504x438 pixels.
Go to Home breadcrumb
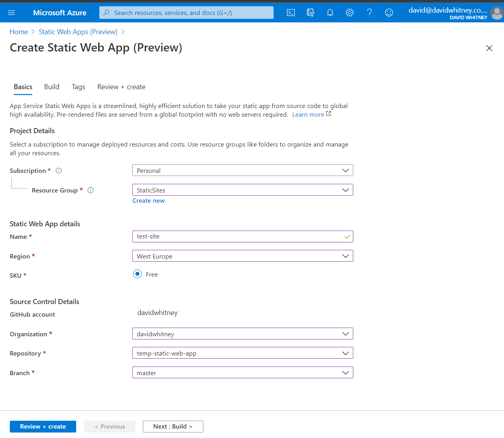19,32
